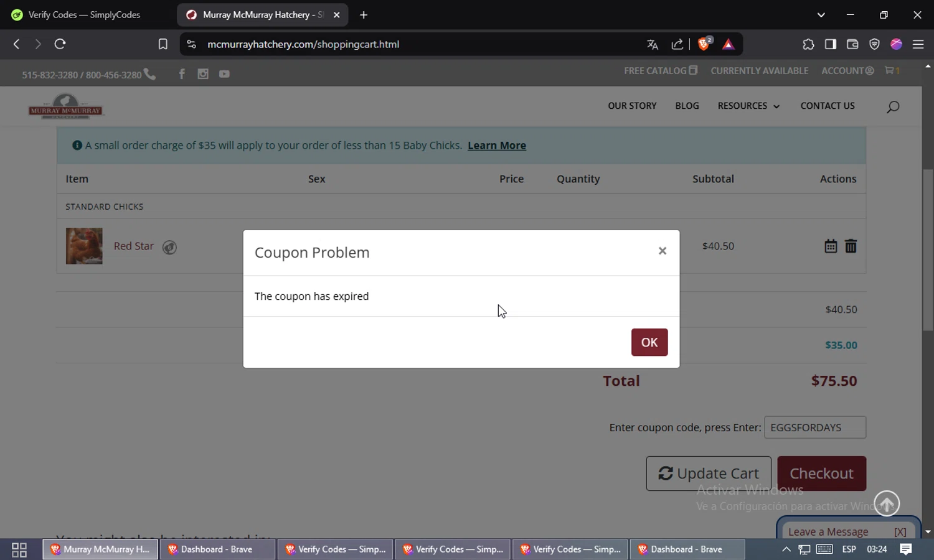Open the ship date calendar icon

(831, 246)
